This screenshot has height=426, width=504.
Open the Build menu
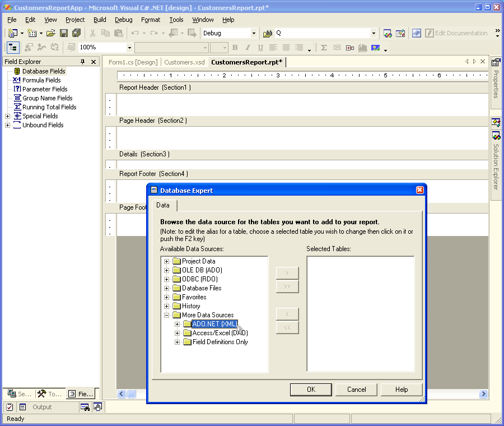[100, 20]
